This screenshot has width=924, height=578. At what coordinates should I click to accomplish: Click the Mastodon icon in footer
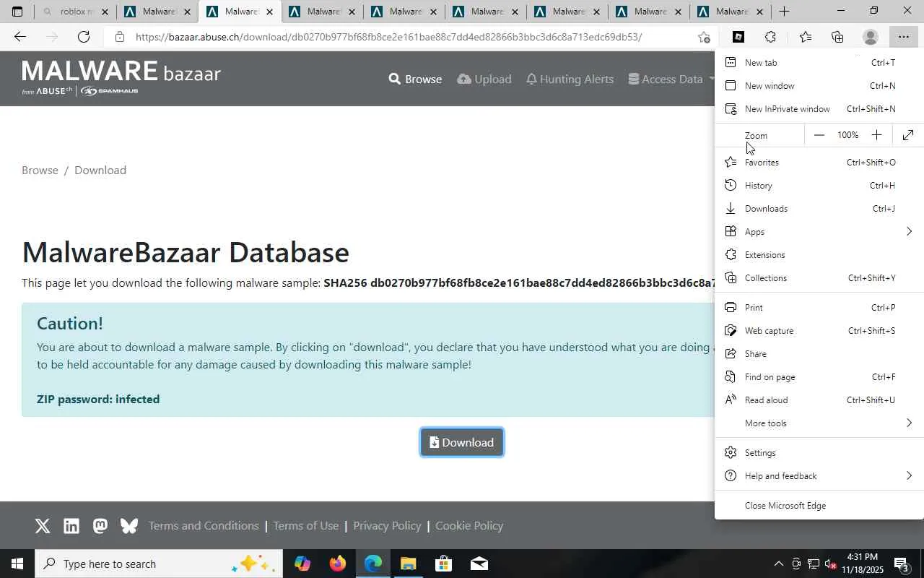(x=100, y=526)
